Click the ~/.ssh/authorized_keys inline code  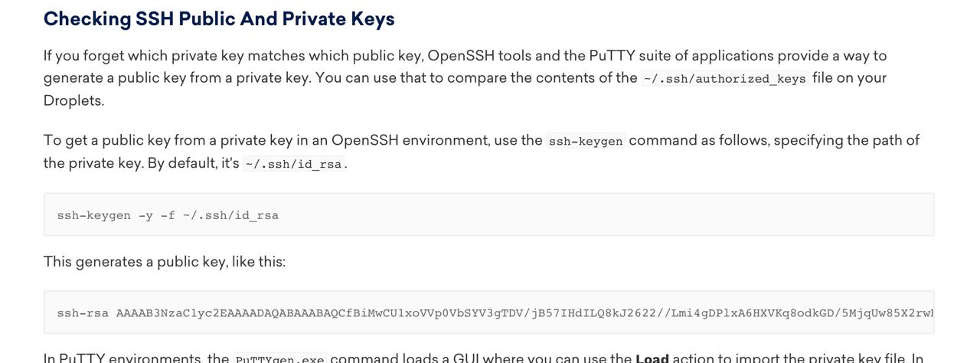coord(725,78)
